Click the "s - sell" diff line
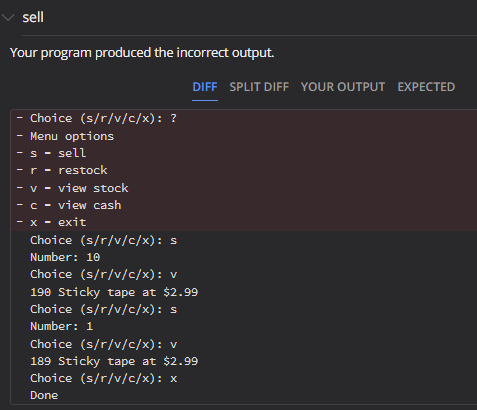 coord(244,153)
